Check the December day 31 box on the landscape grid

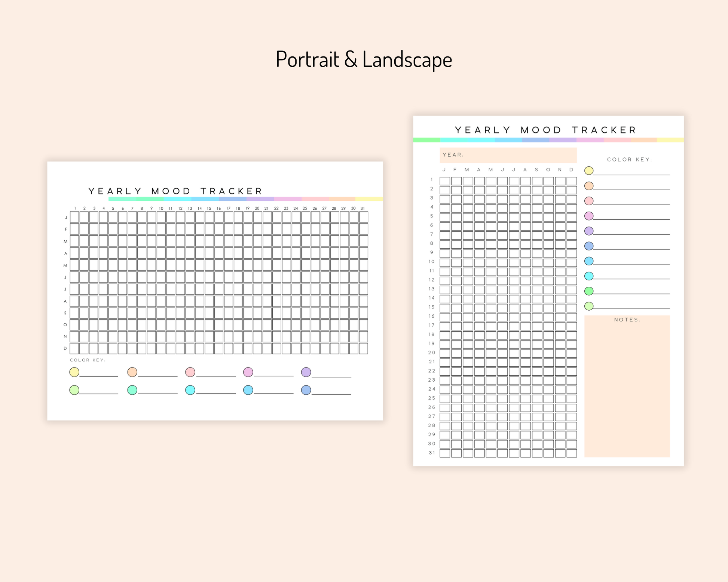(363, 348)
